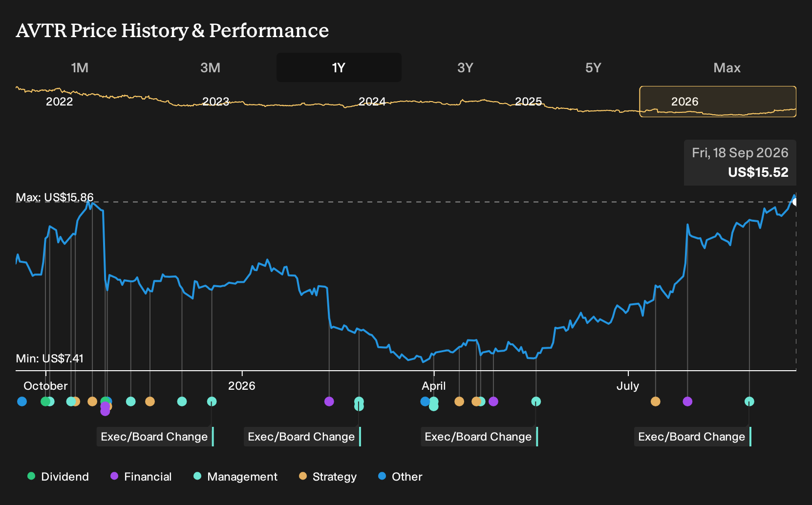Screen dimensions: 812x505
Task: Toggle the Strategy legend entry
Action: click(328, 477)
